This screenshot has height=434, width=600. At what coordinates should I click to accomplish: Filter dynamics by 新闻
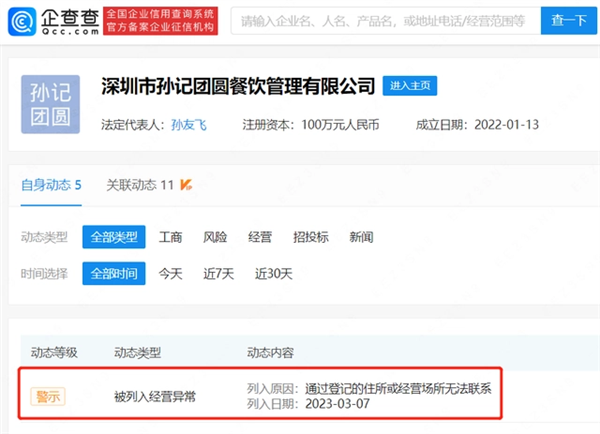click(x=361, y=237)
